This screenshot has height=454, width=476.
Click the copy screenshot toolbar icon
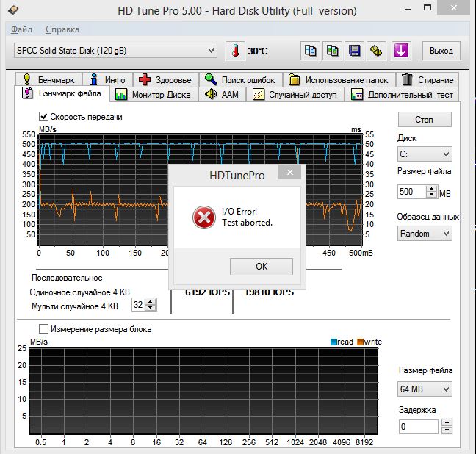[x=333, y=51]
